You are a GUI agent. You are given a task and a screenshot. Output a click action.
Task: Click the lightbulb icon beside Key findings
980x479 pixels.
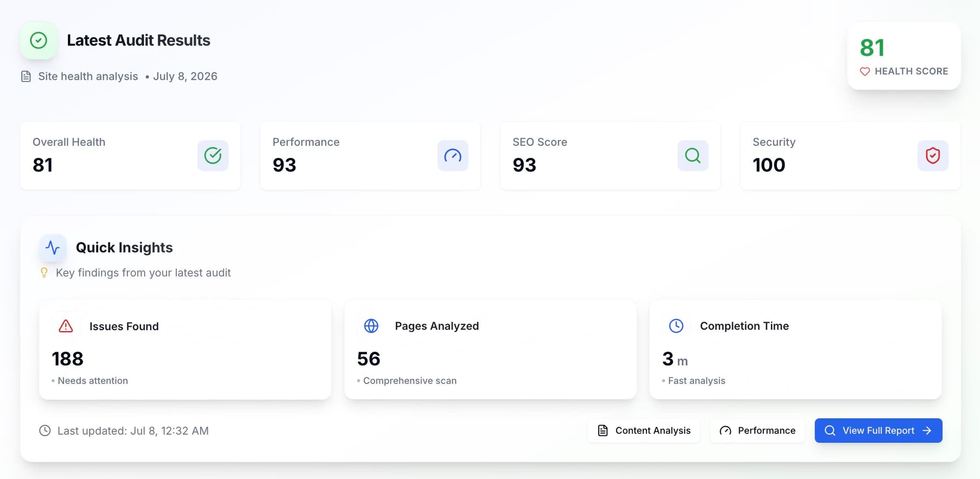tap(44, 272)
